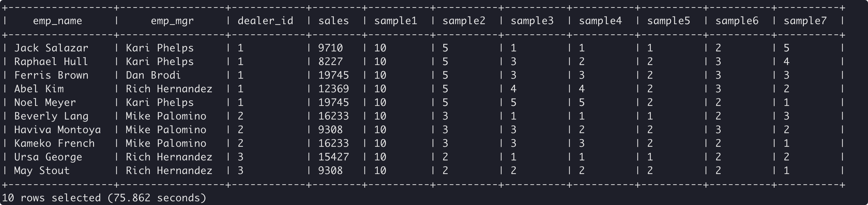
Task: Click Mike Palomino in Kameko French's row
Action: click(166, 143)
